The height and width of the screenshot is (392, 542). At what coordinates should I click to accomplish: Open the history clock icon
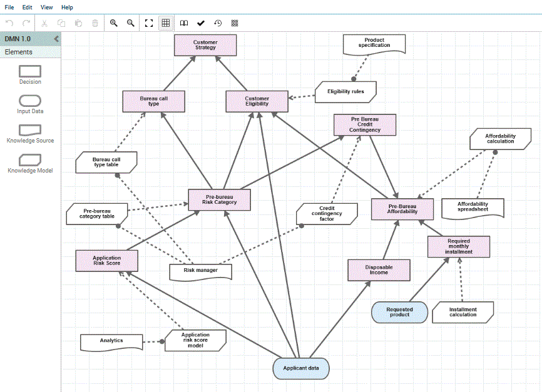tap(218, 23)
